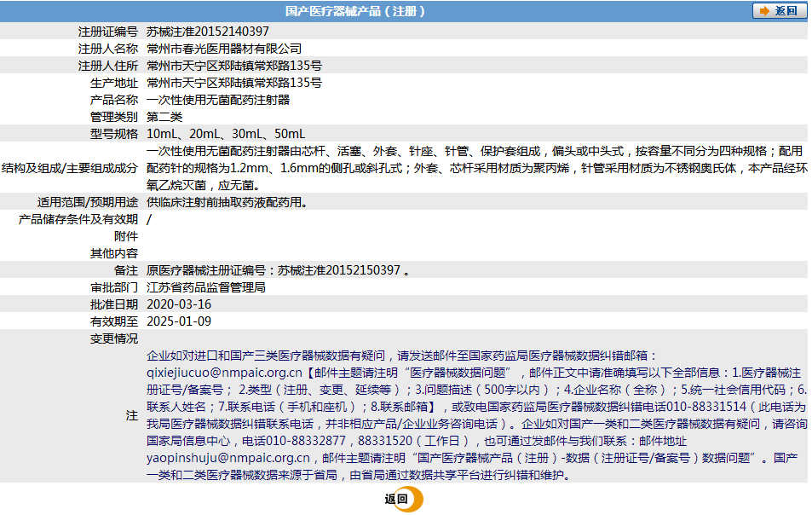Image resolution: width=812 pixels, height=515 pixels.
Task: Click the 备注 field label
Action: (126, 270)
